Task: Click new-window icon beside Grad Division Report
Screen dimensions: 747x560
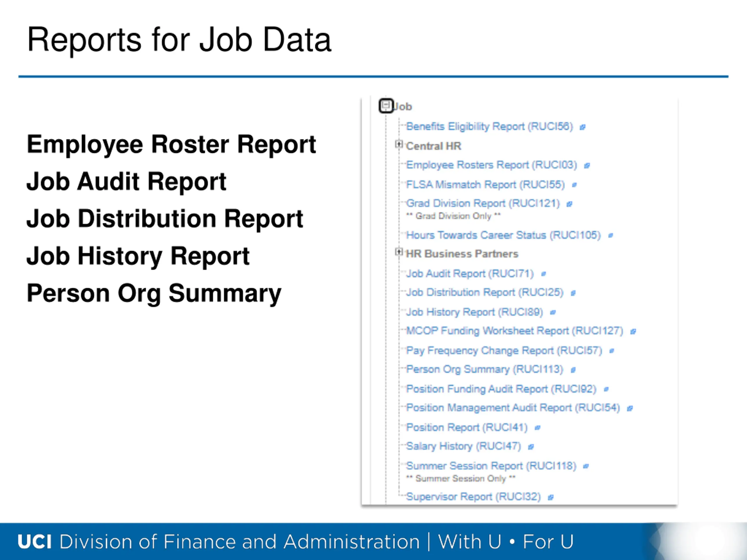Action: click(x=569, y=204)
